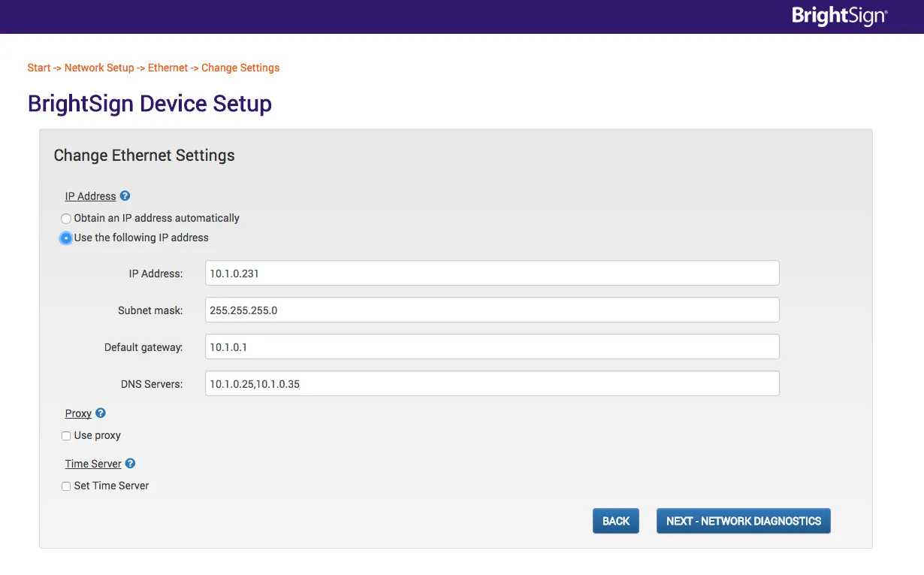Screen dimensions: 924x575
Task: Go to Start in the breadcrumb
Action: 38,68
